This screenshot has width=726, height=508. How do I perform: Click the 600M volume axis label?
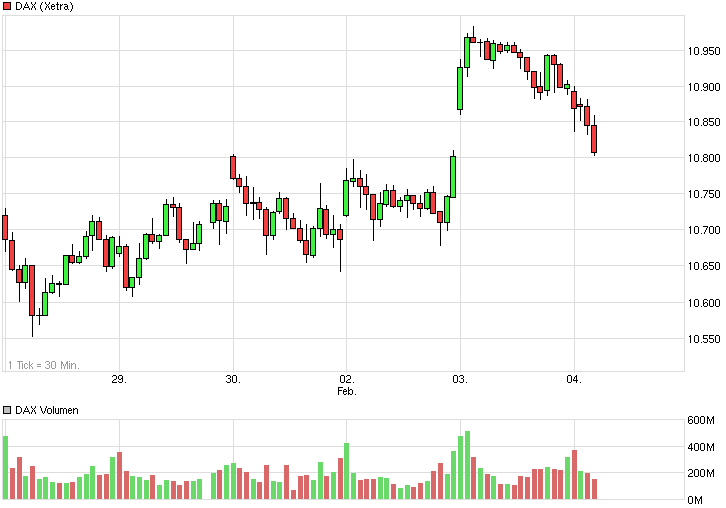tap(701, 420)
